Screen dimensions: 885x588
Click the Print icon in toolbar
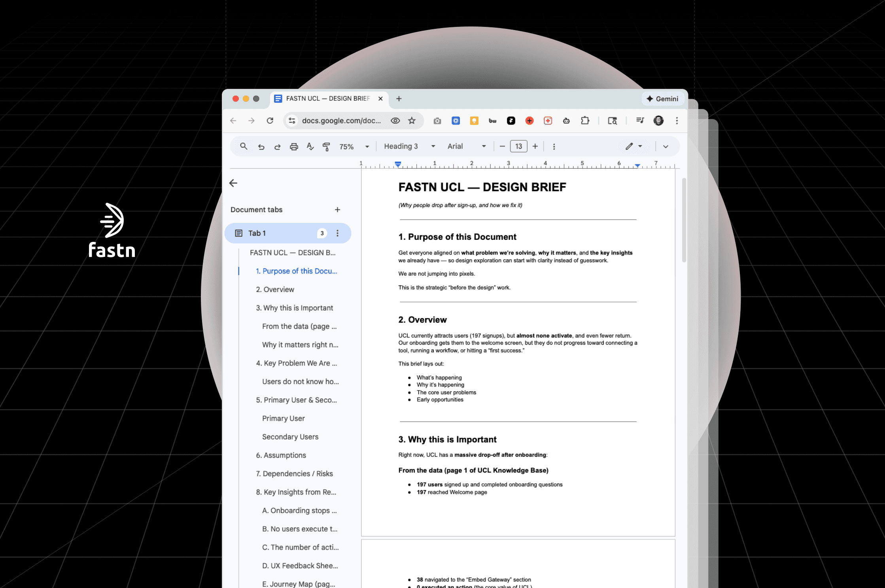pyautogui.click(x=294, y=147)
